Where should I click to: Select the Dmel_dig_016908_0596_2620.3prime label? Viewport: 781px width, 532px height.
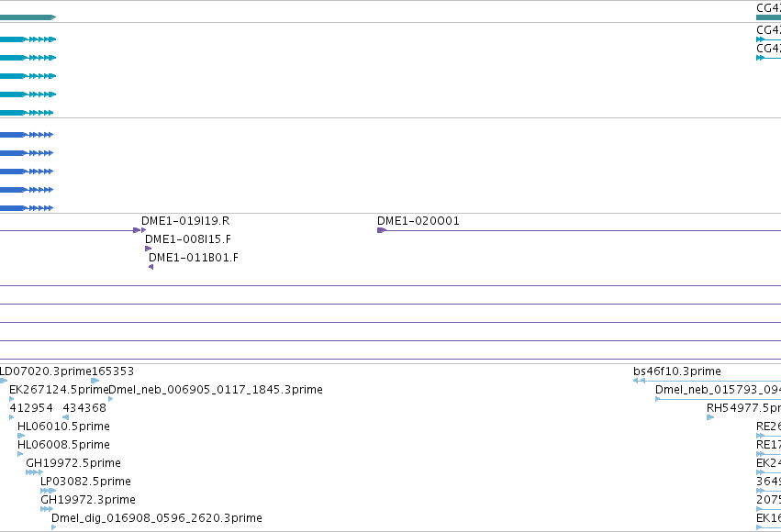pyautogui.click(x=156, y=518)
